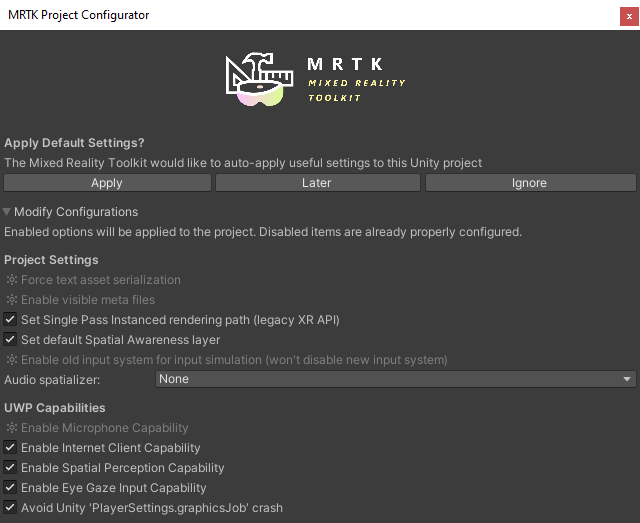Click the Apply button
The width and height of the screenshot is (640, 523).
pyautogui.click(x=107, y=183)
